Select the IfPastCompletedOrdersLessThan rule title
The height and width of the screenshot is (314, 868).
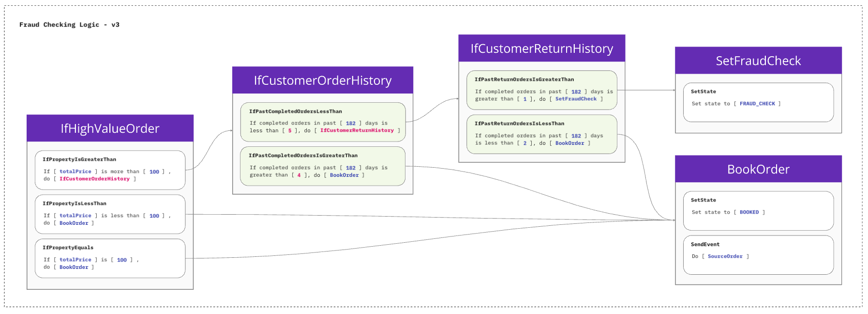click(x=295, y=111)
